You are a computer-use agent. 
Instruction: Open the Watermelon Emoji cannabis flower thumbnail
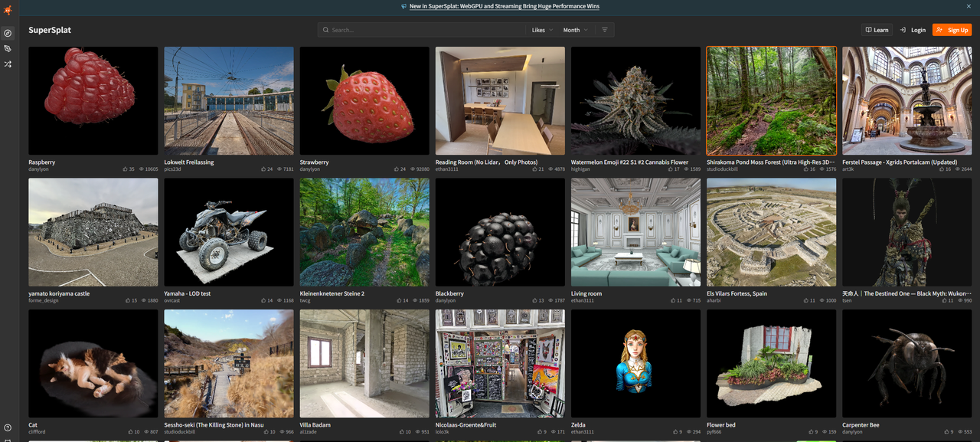[635, 101]
